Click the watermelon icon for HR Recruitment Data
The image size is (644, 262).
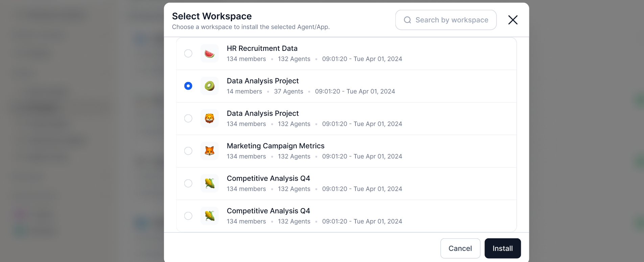(209, 53)
